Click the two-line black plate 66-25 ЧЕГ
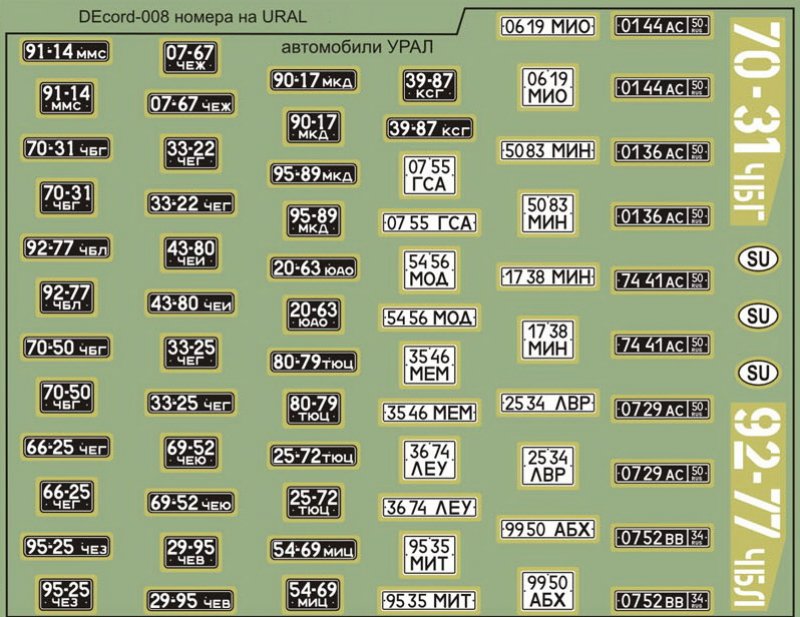The height and width of the screenshot is (617, 800). click(x=67, y=496)
